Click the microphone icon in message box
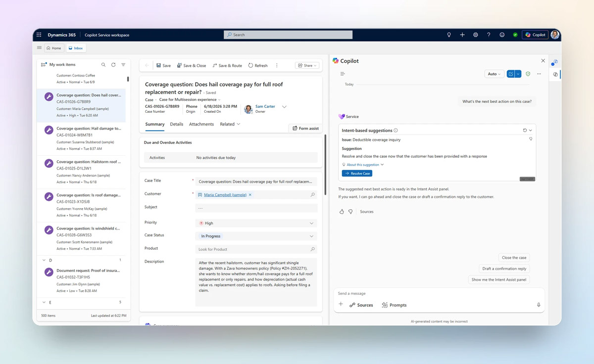Viewport: 594px width, 364px height. pyautogui.click(x=539, y=305)
